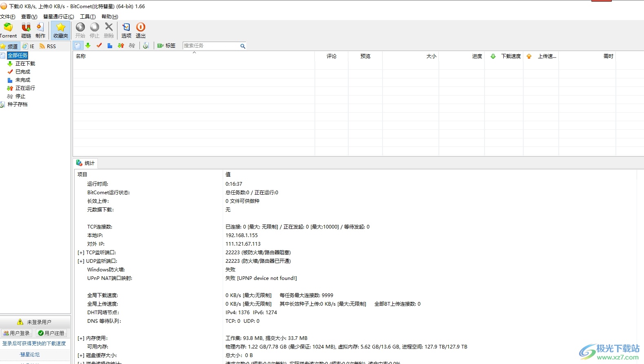Screen dimensions: 644x364
Task: Expand the TCP监听端口 row
Action: click(81, 253)
